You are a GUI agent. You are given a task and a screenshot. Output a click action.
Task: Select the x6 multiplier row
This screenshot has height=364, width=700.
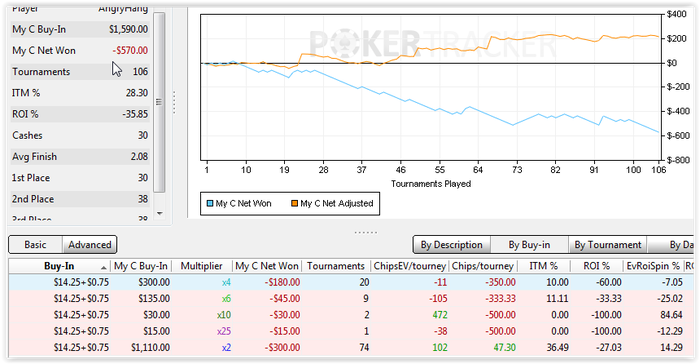pos(351,298)
